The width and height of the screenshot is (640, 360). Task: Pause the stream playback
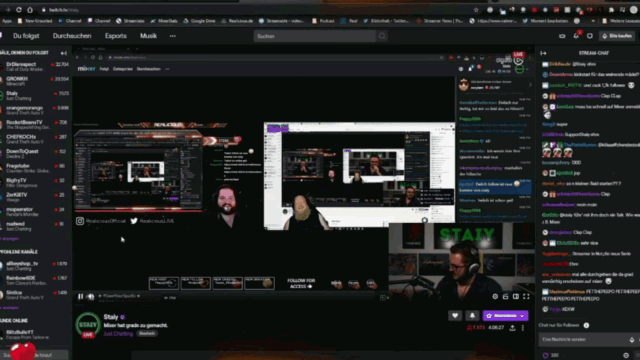click(80, 297)
